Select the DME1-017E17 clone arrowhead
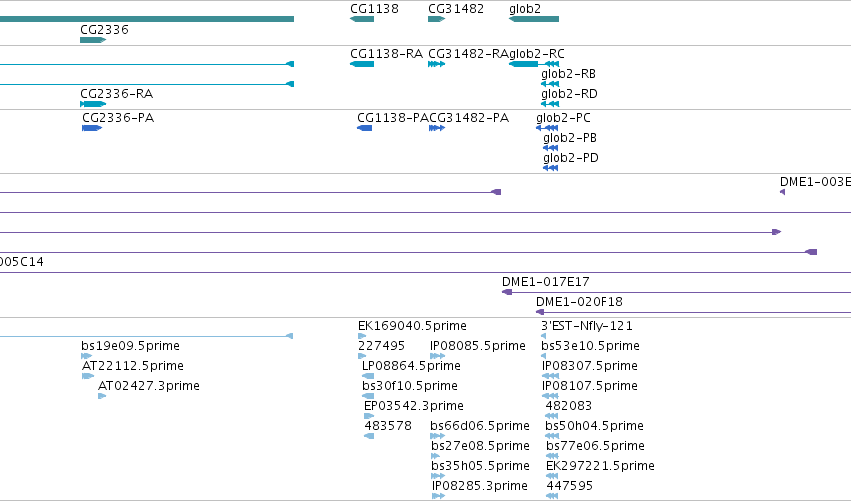 click(507, 292)
